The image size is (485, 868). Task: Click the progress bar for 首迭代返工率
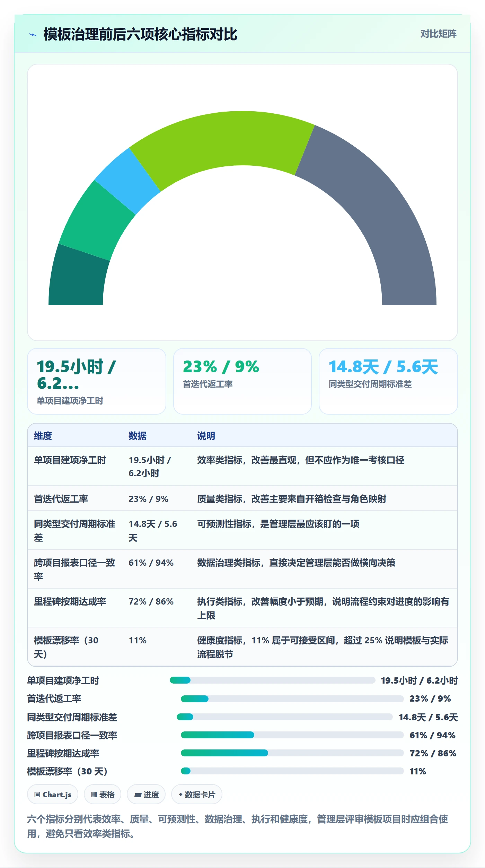coord(292,699)
